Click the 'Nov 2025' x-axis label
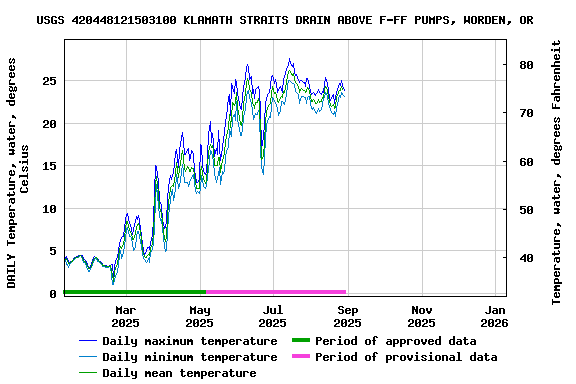Viewport: 576px width, 384px height. (421, 316)
